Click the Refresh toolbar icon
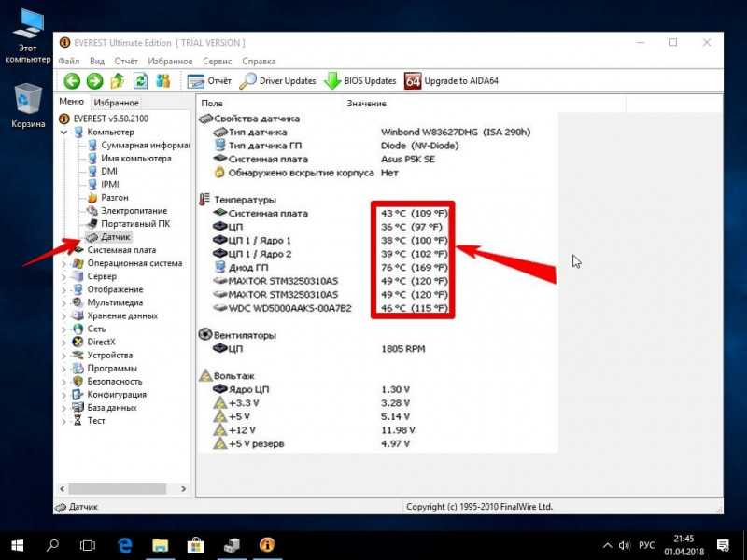Screen dimensions: 747x560 pyautogui.click(x=141, y=81)
